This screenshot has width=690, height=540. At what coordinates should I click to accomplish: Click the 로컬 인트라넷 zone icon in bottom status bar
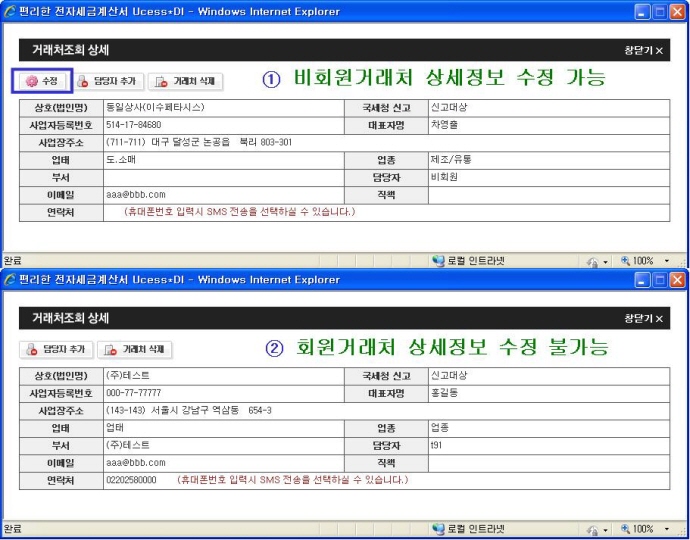point(438,529)
